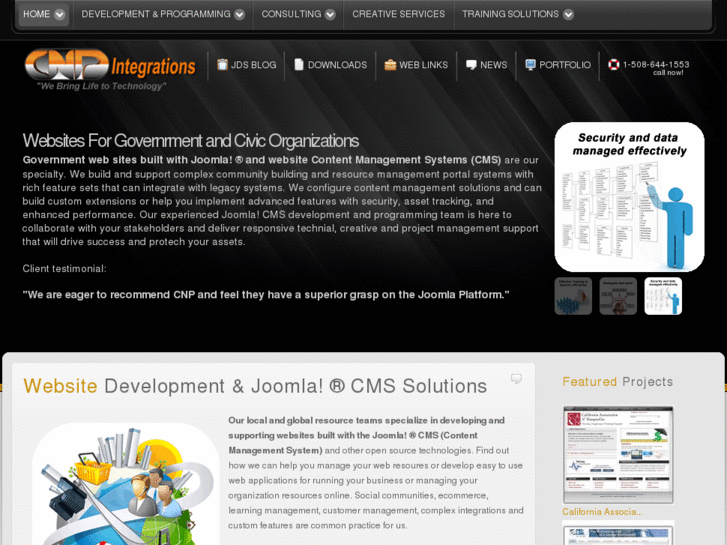Viewport: 727px width, 545px height.
Task: Open the NEWS link
Action: click(x=493, y=65)
